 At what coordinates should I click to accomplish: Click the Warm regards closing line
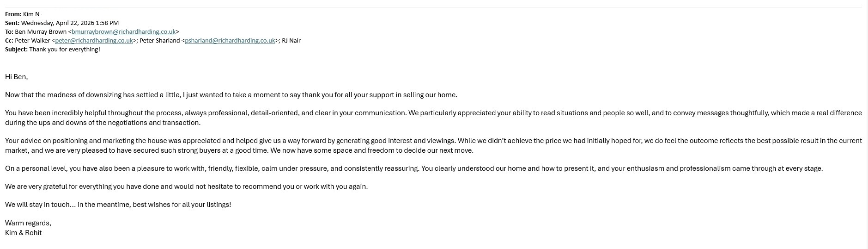click(28, 223)
